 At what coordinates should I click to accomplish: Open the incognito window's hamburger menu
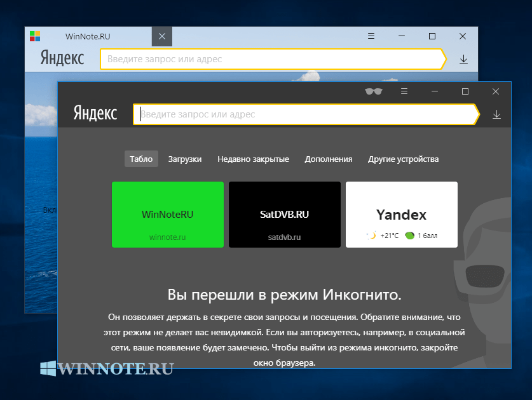404,91
